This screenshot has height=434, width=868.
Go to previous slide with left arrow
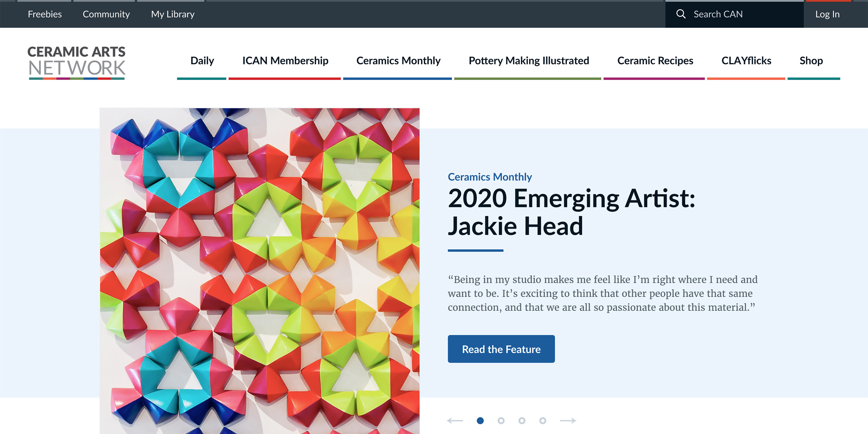[455, 421]
